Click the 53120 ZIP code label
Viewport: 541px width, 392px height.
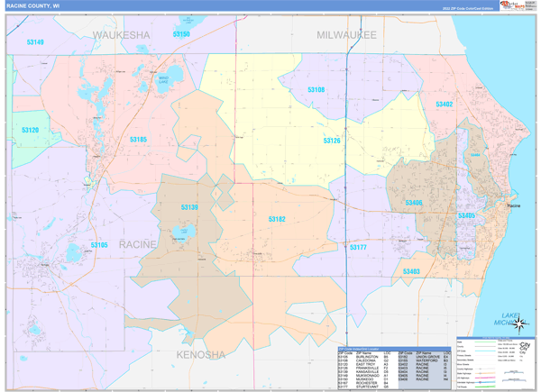coord(31,130)
